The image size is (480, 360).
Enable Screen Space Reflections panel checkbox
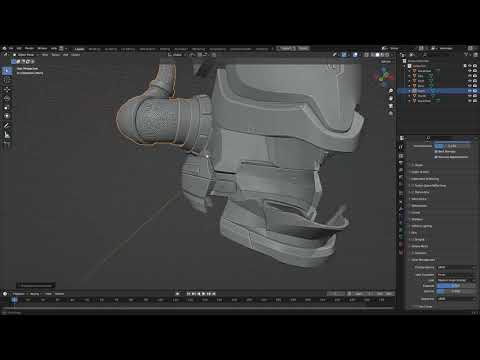pos(413,185)
